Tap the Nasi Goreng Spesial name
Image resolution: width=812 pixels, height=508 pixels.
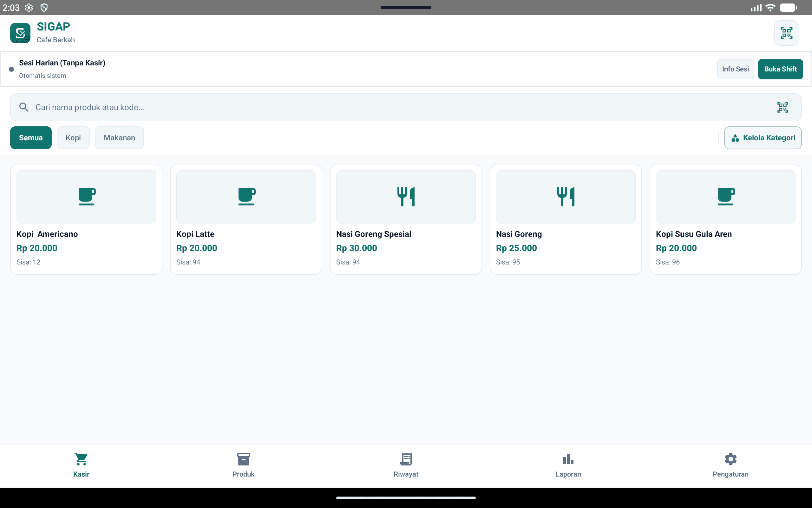[x=373, y=234]
